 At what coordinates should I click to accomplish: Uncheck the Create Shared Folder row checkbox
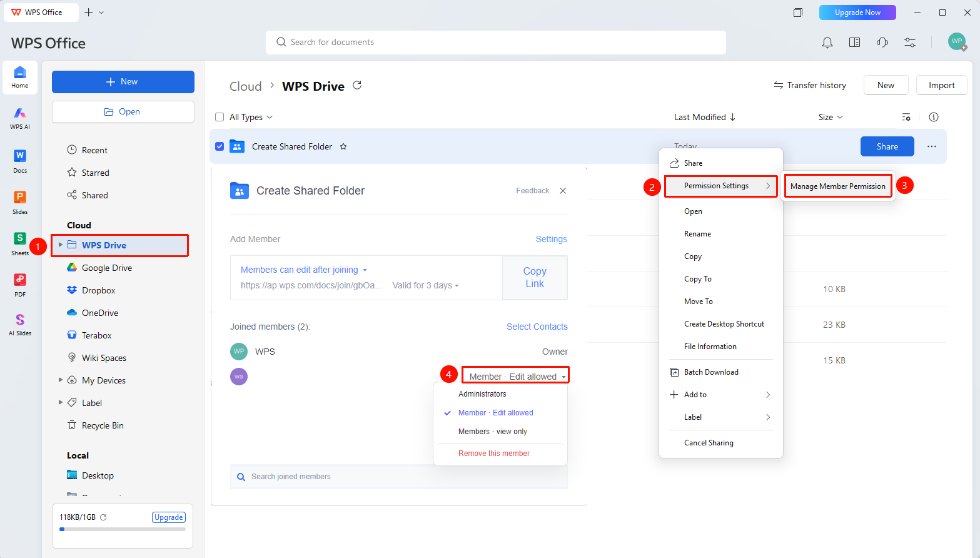point(220,146)
